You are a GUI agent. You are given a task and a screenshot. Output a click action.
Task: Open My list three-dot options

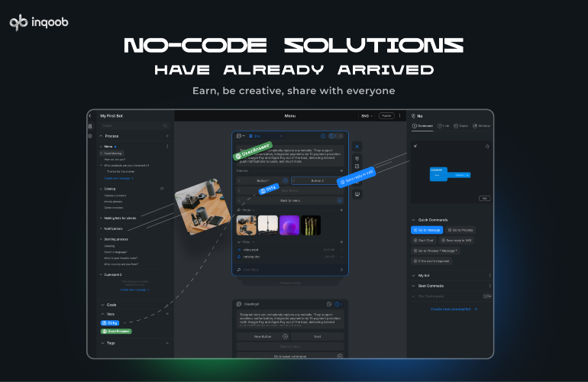[489, 276]
